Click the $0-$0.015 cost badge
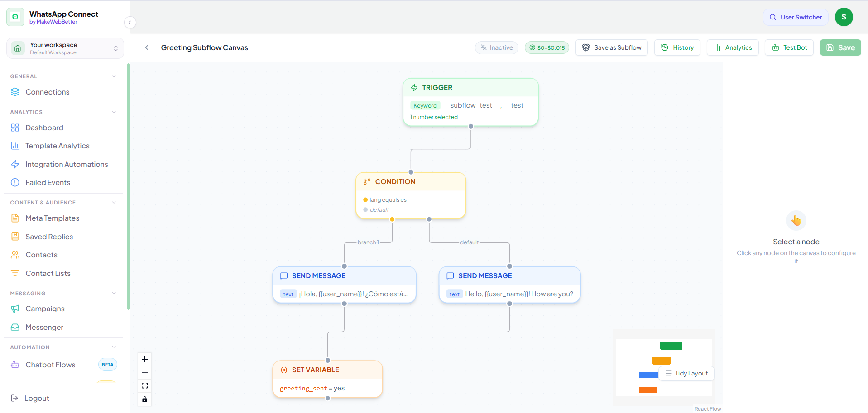Screen dimensions: 868x413 click(x=547, y=47)
